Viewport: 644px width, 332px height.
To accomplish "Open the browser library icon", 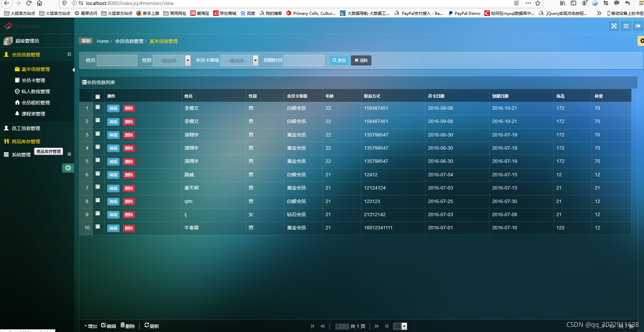I will click(563, 3).
